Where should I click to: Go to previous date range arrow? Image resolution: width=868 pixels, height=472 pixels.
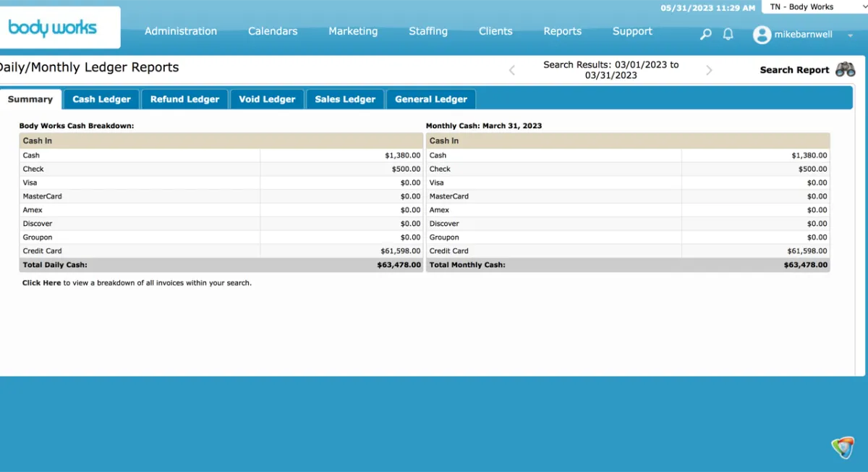click(512, 70)
